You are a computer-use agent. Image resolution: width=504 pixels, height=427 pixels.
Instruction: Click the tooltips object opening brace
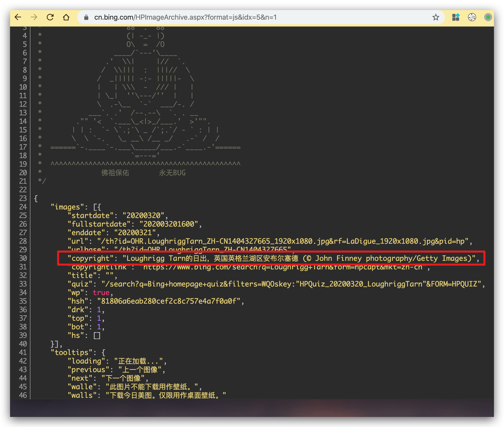tap(104, 352)
